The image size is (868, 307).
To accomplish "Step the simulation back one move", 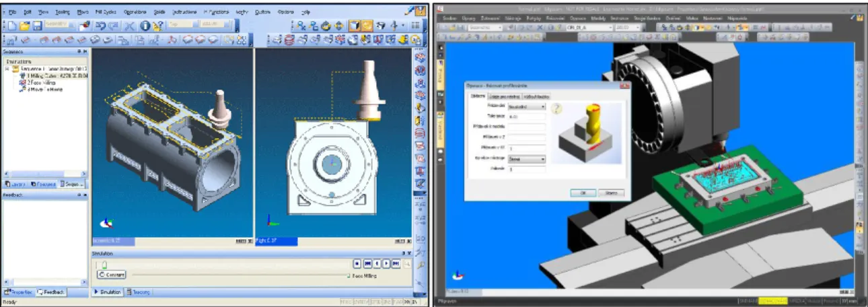I will coord(377,263).
